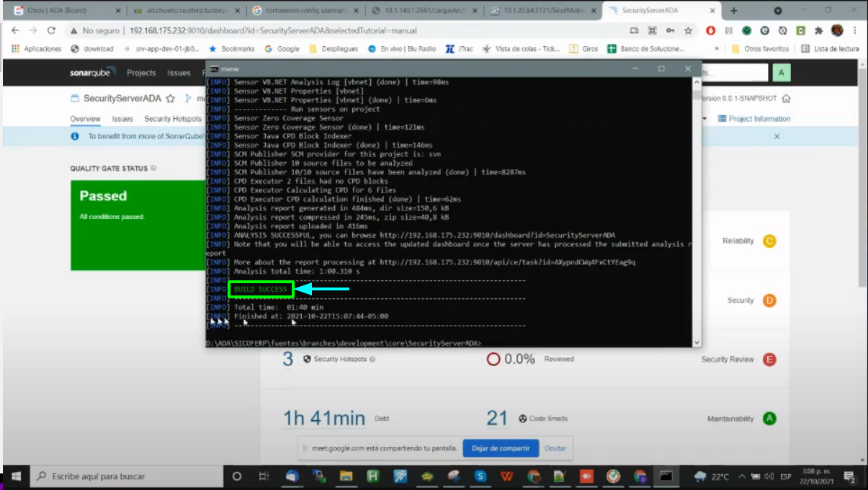Open the Projects menu in SonarQube
The height and width of the screenshot is (490, 868).
(x=141, y=73)
